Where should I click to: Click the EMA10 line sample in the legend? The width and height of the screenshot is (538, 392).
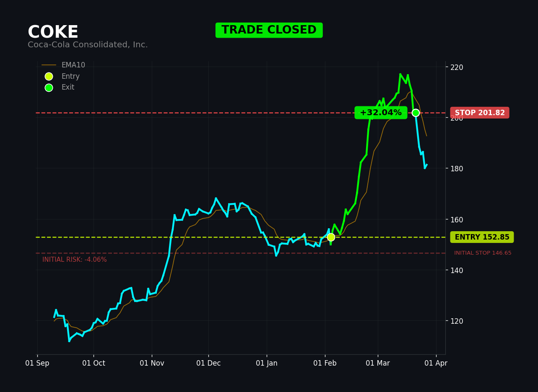(49, 65)
